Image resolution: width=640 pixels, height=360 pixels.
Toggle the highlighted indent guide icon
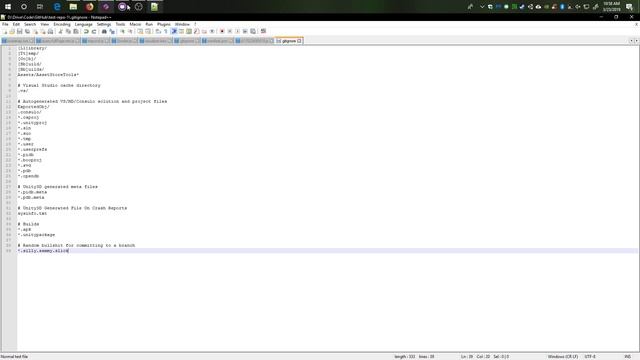tap(174, 31)
